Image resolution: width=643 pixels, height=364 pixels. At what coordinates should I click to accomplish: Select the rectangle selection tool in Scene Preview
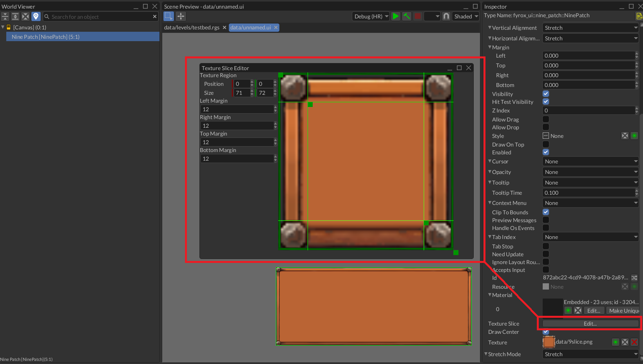point(168,16)
